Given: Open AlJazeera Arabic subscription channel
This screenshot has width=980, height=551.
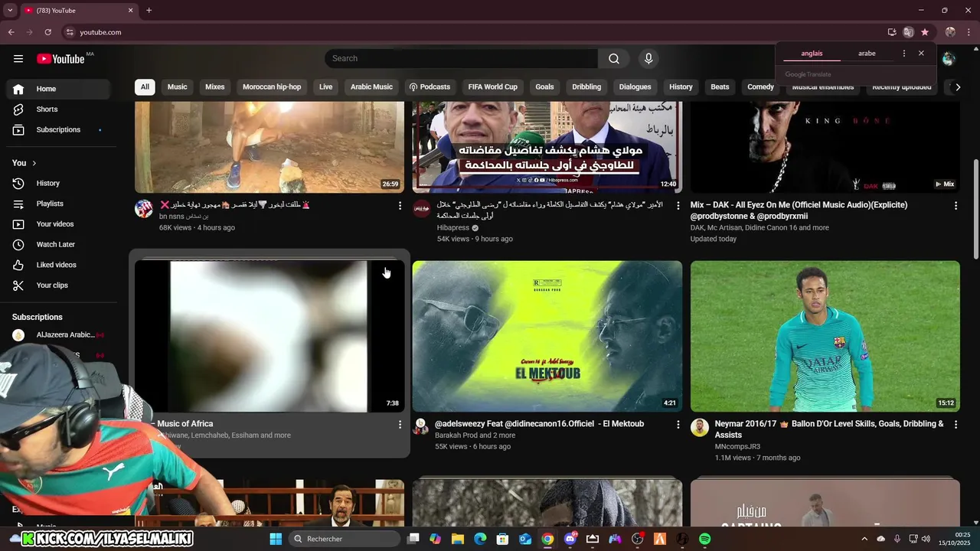Looking at the screenshot, I should 58,335.
